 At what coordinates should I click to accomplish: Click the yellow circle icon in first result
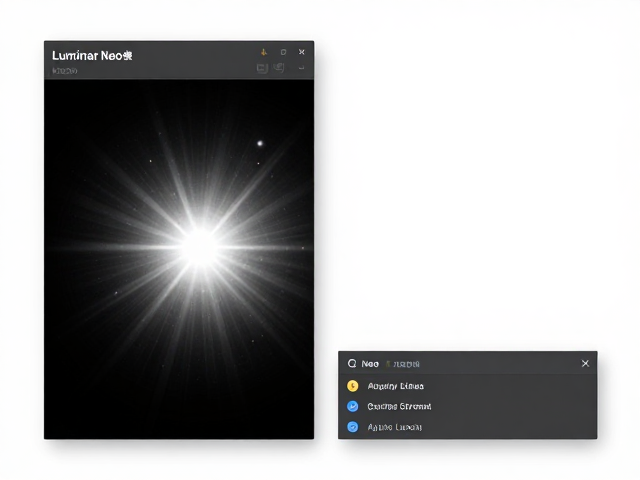coord(353,386)
